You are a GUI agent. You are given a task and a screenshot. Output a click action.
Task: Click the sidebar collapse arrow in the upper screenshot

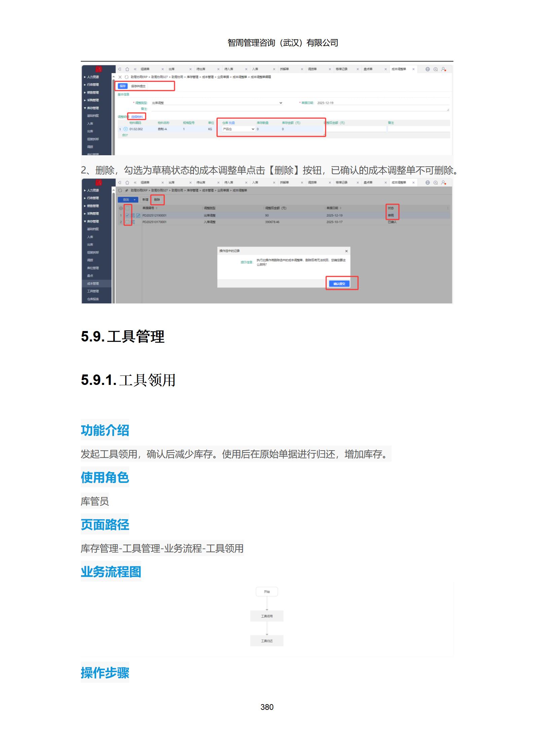(x=119, y=69)
